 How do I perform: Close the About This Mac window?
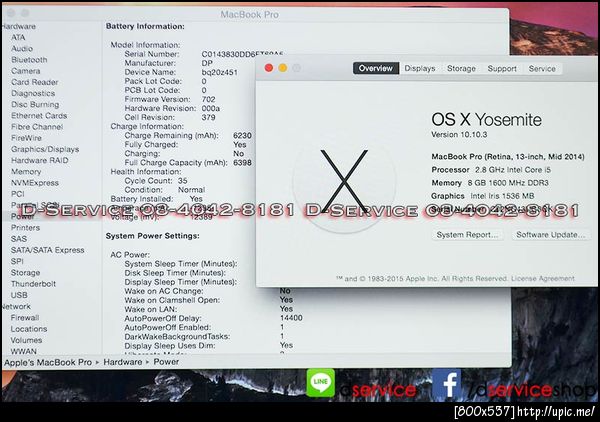coord(269,68)
